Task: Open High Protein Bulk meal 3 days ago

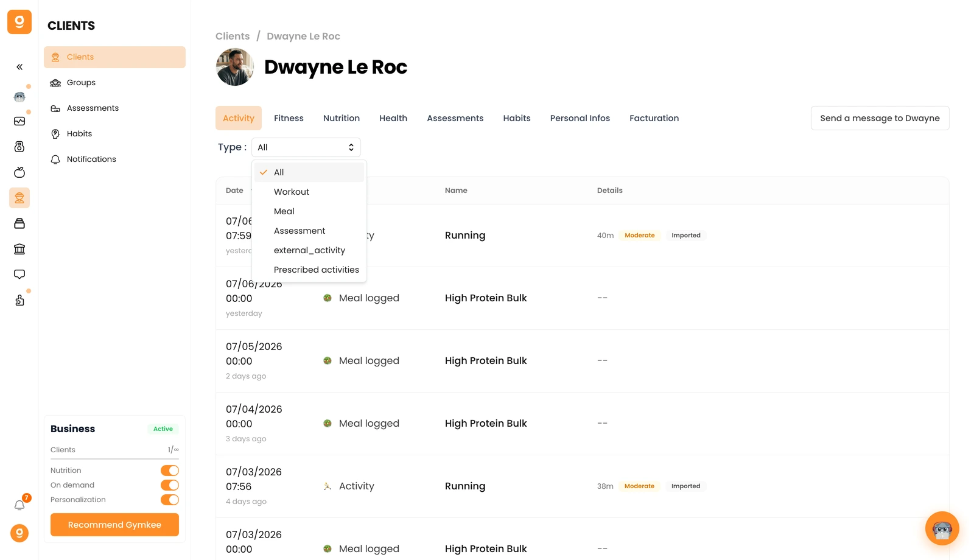Action: [583, 424]
